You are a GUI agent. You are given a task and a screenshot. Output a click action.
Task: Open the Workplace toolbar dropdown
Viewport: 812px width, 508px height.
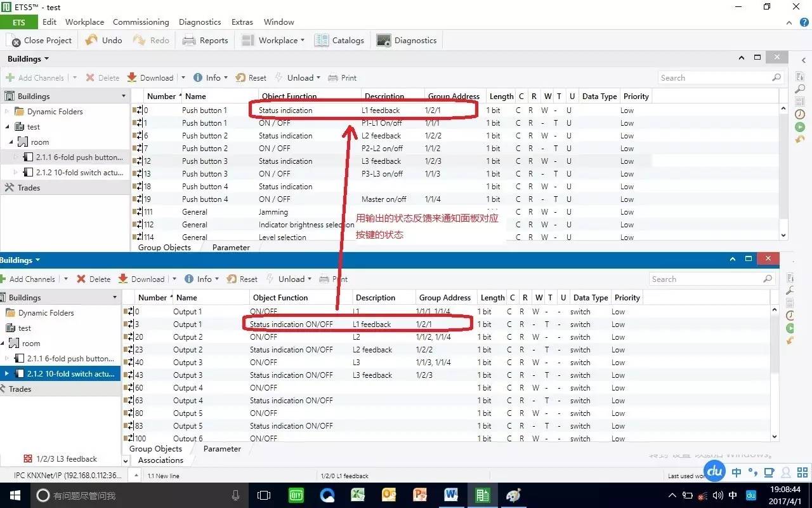pos(273,40)
